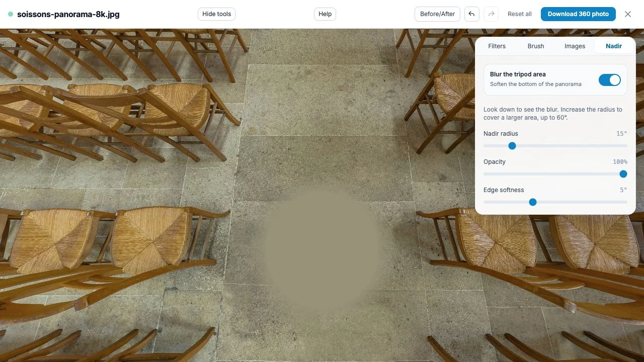Viewport: 644px width, 362px height.
Task: Click the soissons-panorama-8k.jpg filename
Action: click(x=68, y=14)
